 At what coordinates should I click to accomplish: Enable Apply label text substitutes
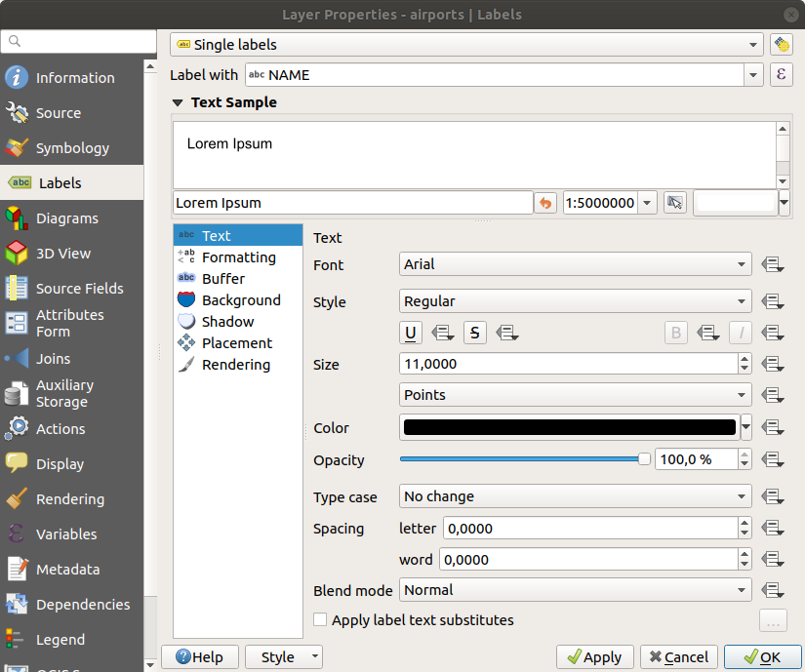tap(320, 619)
